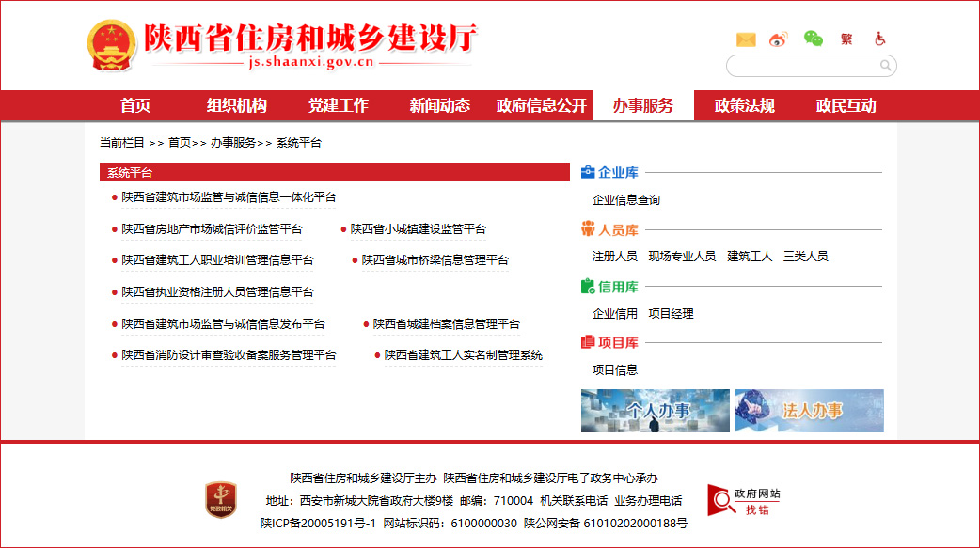Click the green WeChat icon
The image size is (980, 548).
click(x=813, y=39)
